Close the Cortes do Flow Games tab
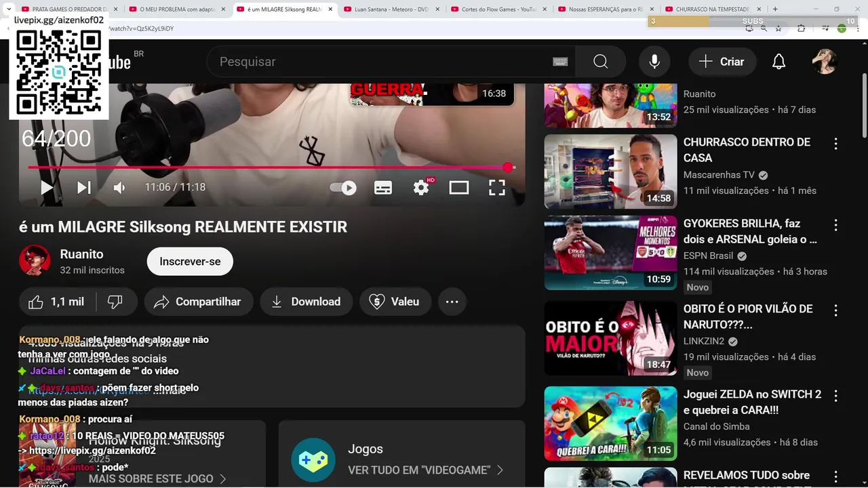 (545, 9)
